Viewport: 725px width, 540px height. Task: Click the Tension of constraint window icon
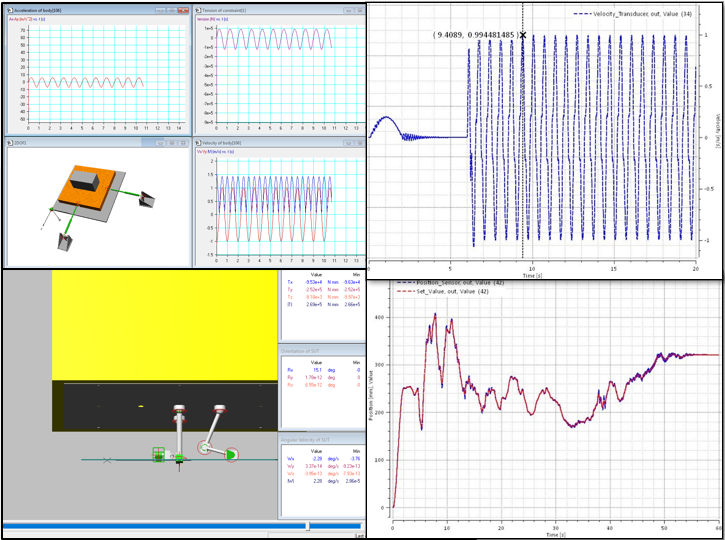coord(199,9)
